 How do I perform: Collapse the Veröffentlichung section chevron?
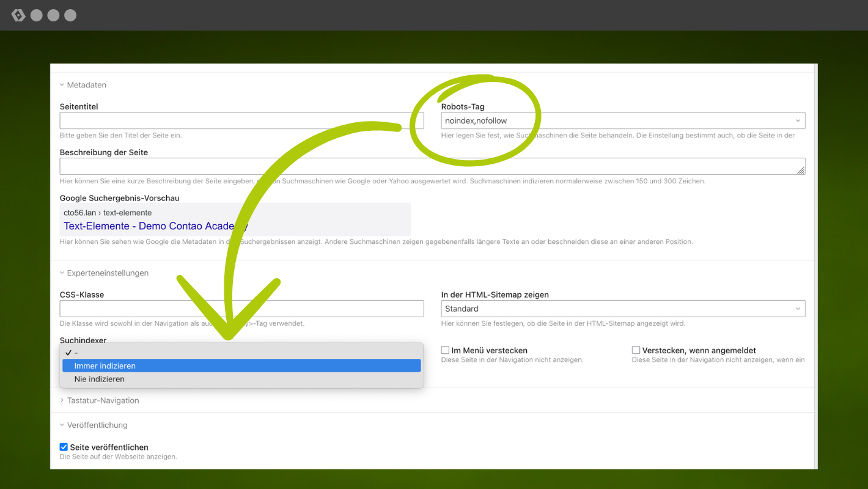click(62, 425)
